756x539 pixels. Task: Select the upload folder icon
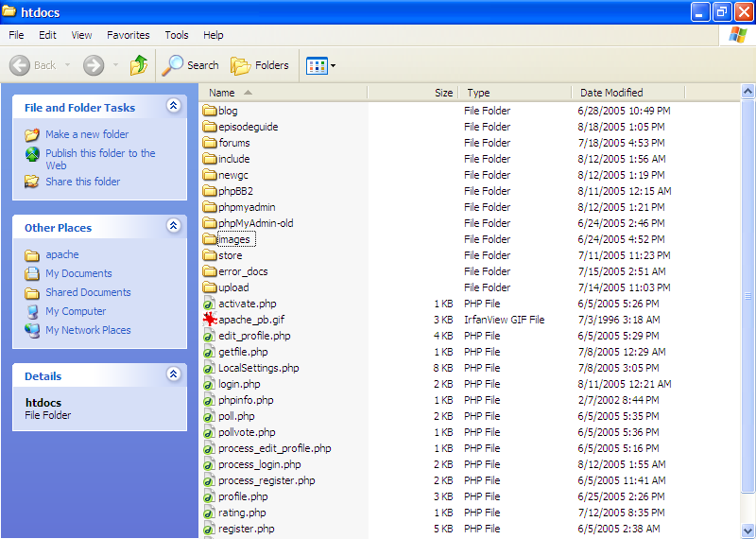click(x=210, y=287)
